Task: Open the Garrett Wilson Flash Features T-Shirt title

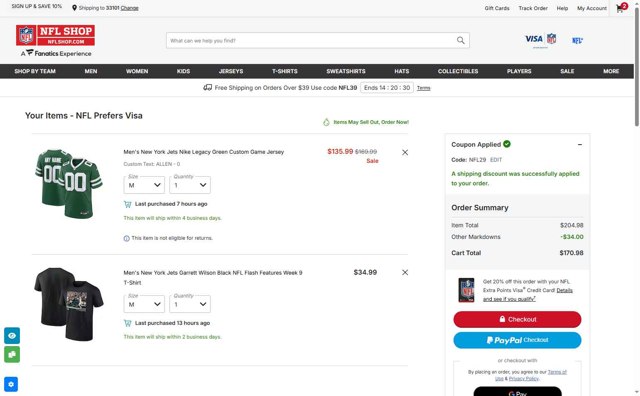Action: (x=213, y=278)
